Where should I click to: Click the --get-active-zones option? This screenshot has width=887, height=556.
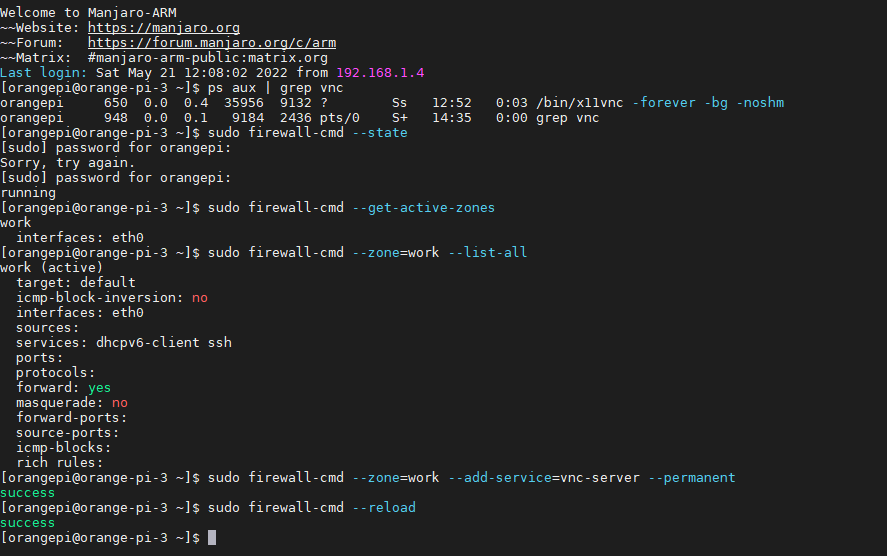click(424, 208)
